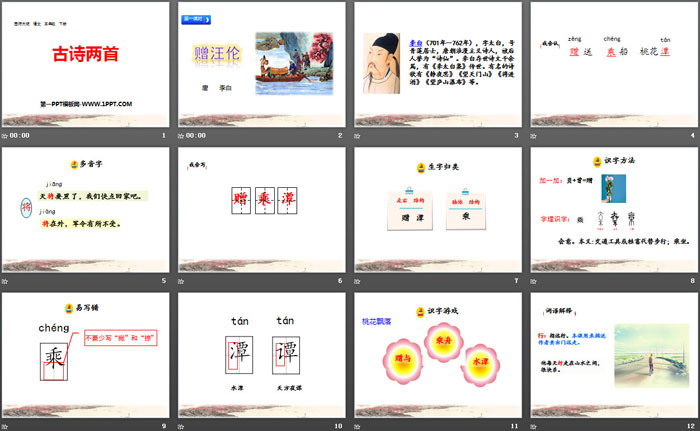The height and width of the screenshot is (431, 700).
Task: Select slide 10 with two tán characters
Action: point(262,355)
